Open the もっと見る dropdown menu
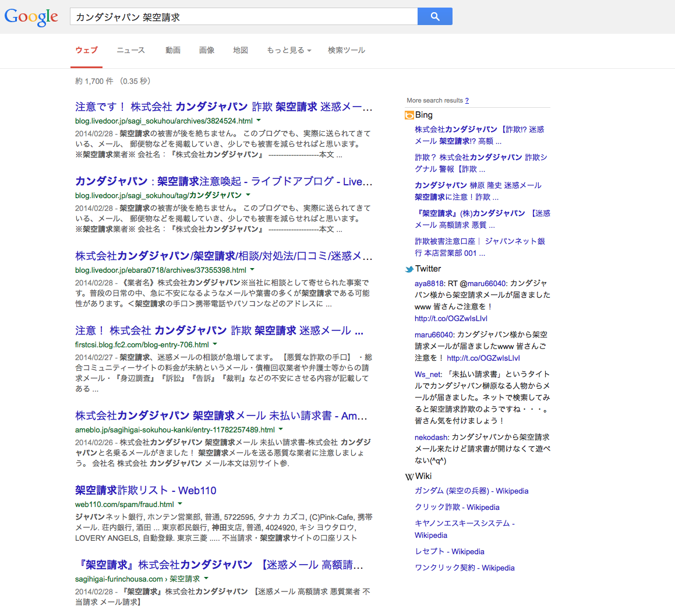The width and height of the screenshot is (675, 616). (289, 50)
